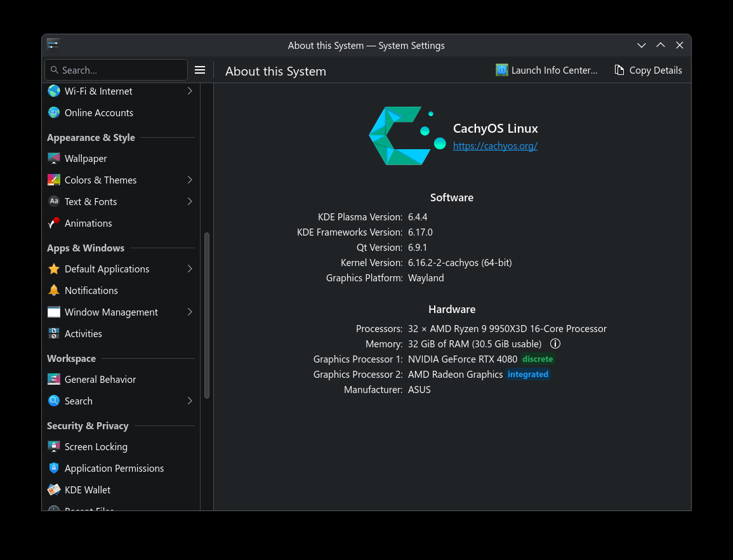Click the Application Permissions entry label
The height and width of the screenshot is (560, 733).
[x=114, y=469]
